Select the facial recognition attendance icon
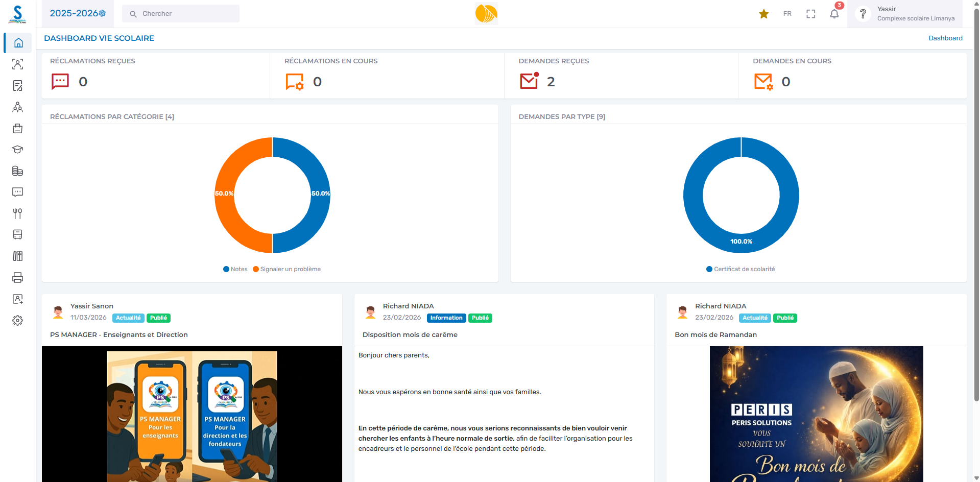The width and height of the screenshot is (980, 482). coord(18,64)
